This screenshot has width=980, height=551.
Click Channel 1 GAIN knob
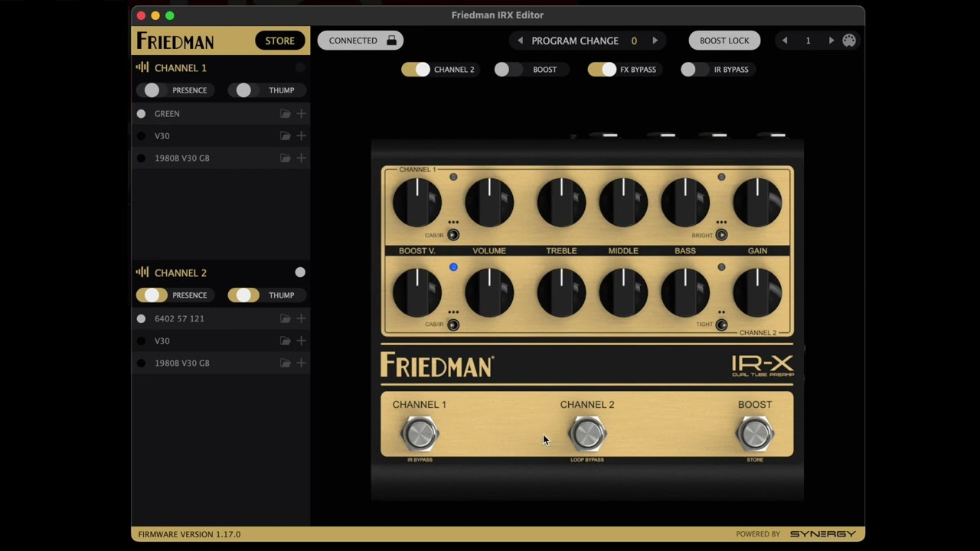(x=757, y=202)
